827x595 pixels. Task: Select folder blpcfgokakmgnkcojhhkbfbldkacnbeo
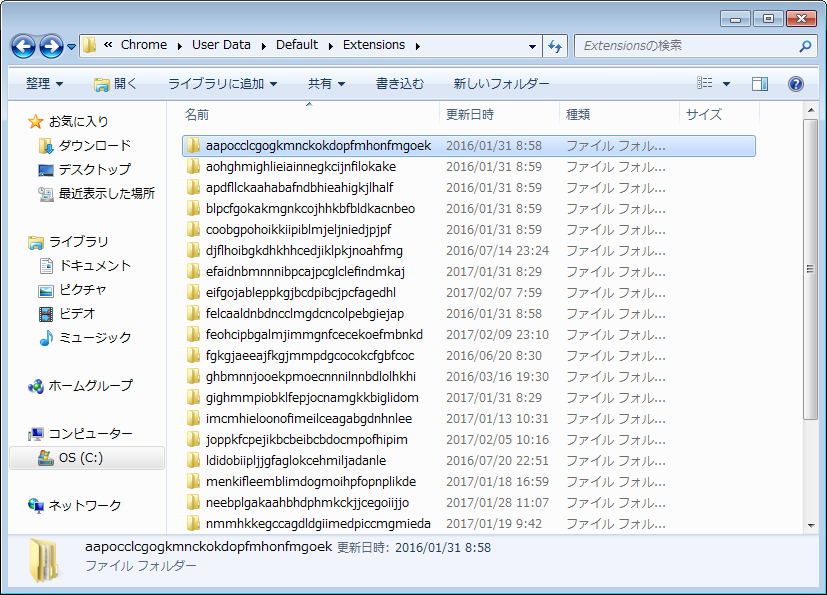click(311, 208)
